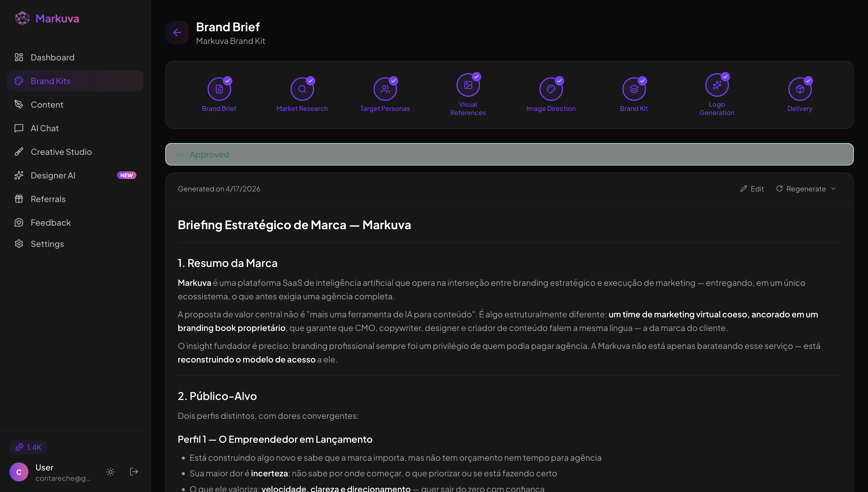Open the Brand Brief step icon
The width and height of the screenshot is (868, 492).
[219, 89]
